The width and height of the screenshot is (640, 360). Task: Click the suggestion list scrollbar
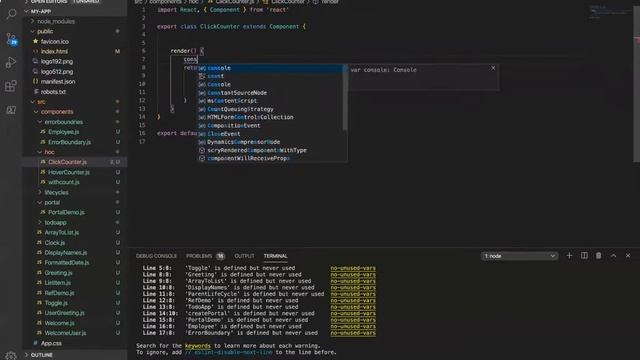pos(345,98)
